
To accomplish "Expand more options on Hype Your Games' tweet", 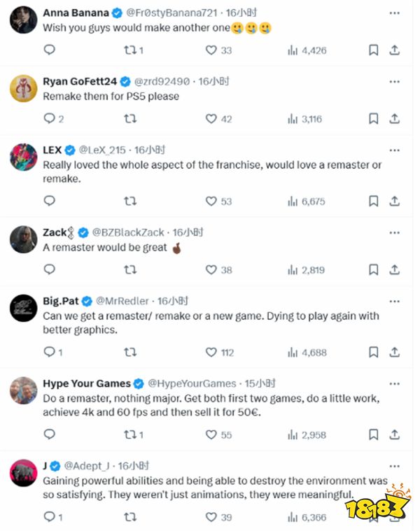I will [x=394, y=383].
